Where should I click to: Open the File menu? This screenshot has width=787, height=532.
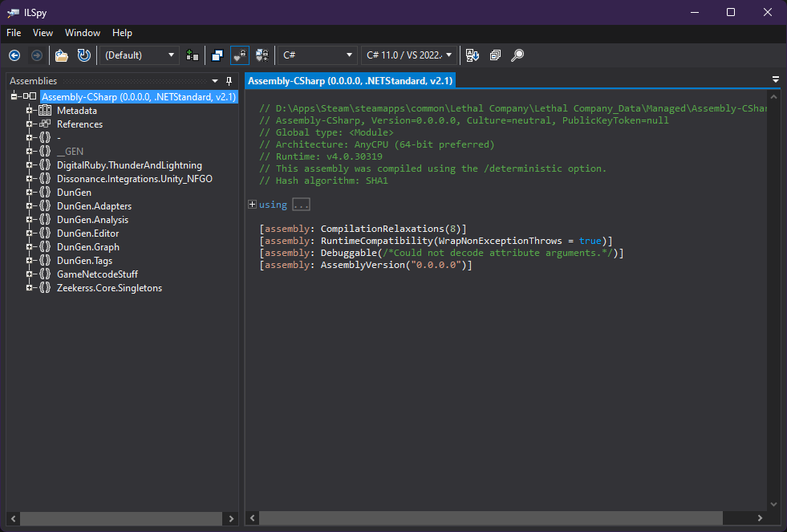[x=13, y=33]
